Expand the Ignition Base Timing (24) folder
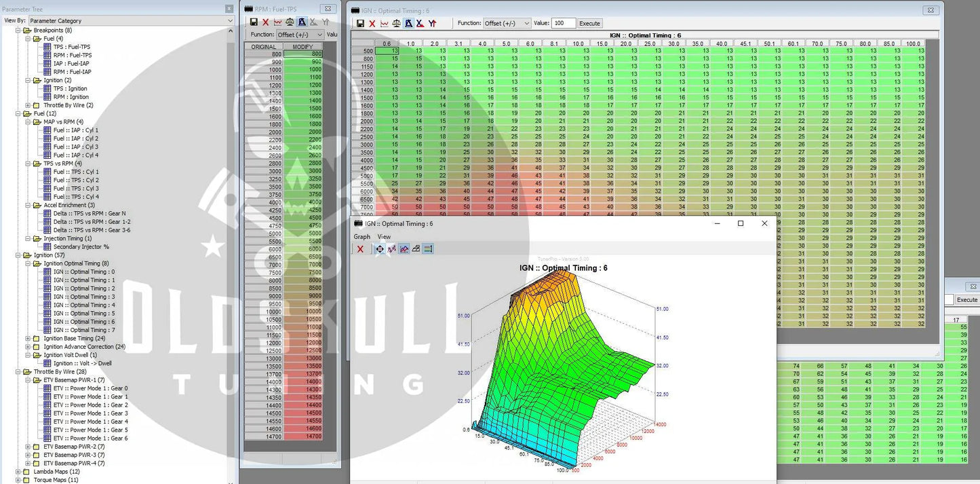The image size is (980, 484). (x=28, y=339)
